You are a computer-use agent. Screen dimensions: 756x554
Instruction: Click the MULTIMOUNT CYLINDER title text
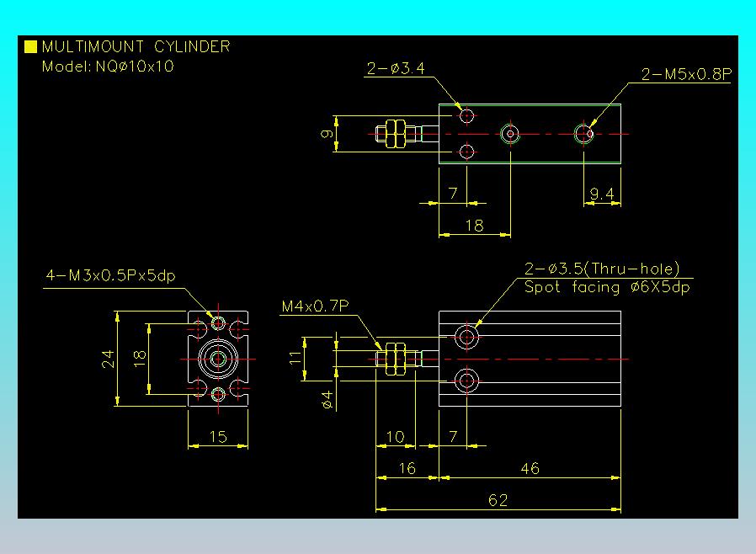pos(136,47)
